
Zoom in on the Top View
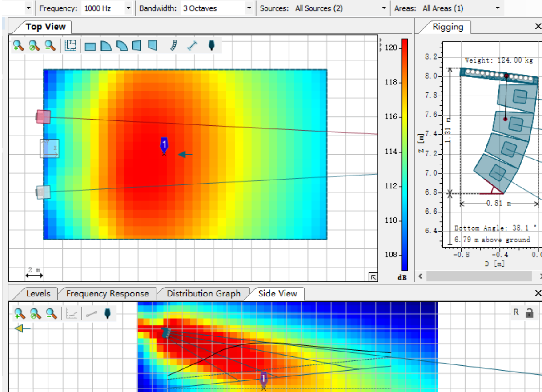tap(18, 45)
